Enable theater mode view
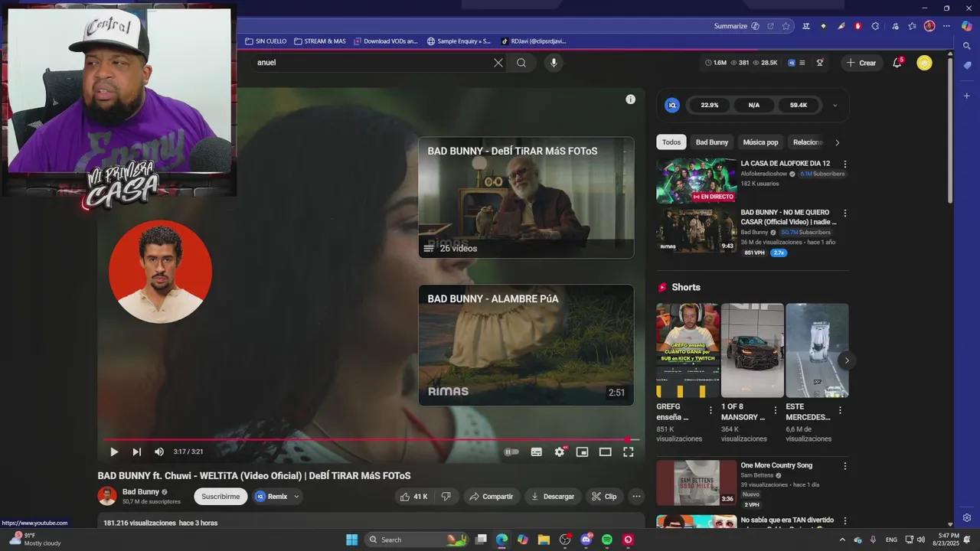The height and width of the screenshot is (551, 980). (x=605, y=452)
